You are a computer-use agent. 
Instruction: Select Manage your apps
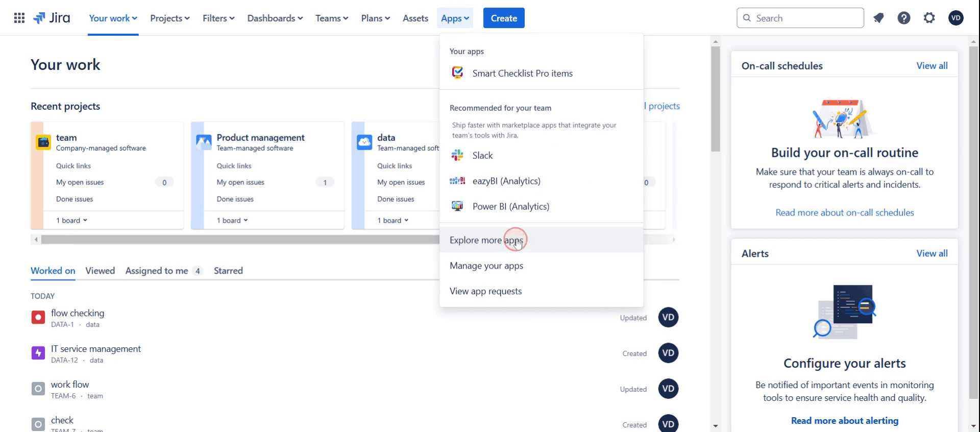541,266
